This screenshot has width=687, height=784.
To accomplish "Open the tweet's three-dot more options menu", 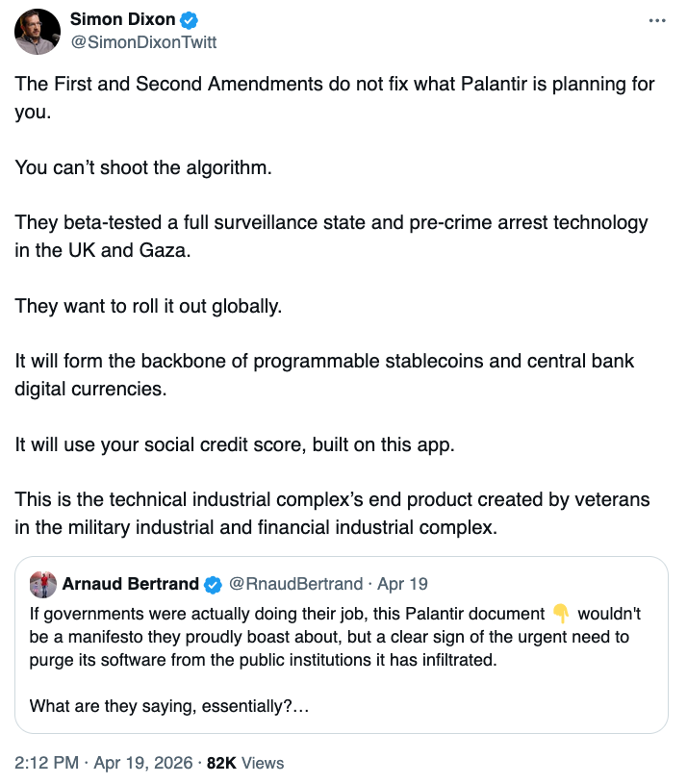I will pyautogui.click(x=657, y=21).
